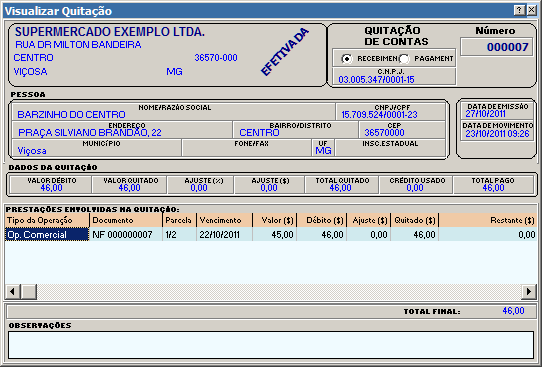Click the scroll left arrow
The image size is (542, 367).
tap(12, 292)
